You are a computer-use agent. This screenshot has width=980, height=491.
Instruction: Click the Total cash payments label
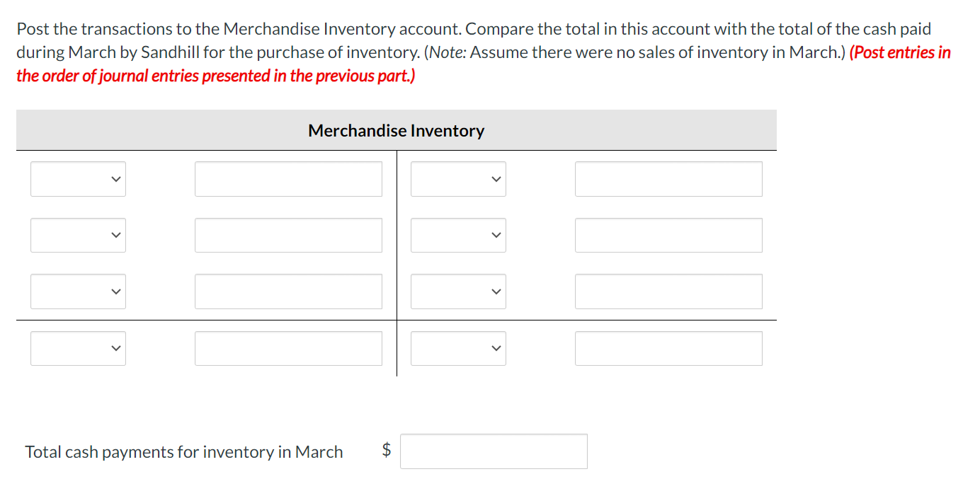[x=184, y=452]
